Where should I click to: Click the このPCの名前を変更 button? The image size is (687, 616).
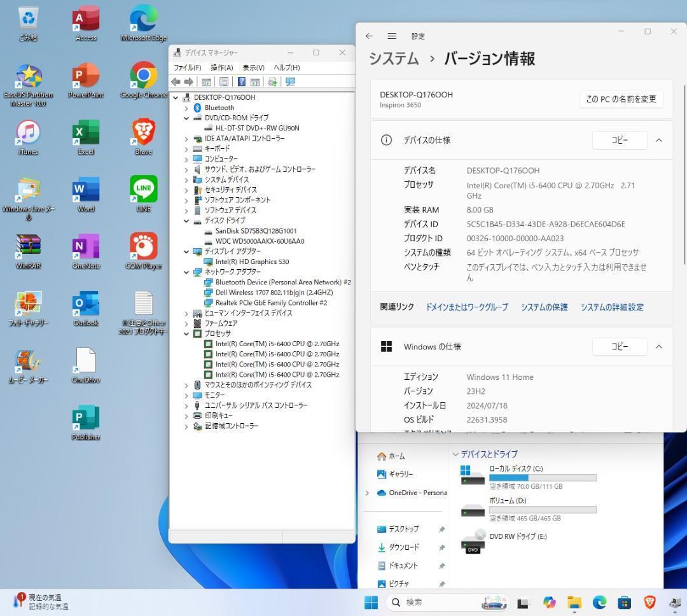pos(621,99)
